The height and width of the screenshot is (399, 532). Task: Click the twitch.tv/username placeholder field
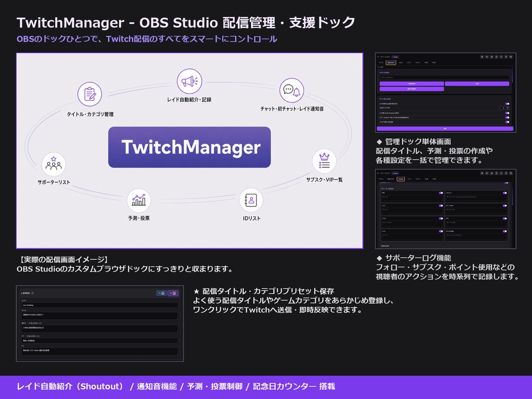click(x=476, y=198)
